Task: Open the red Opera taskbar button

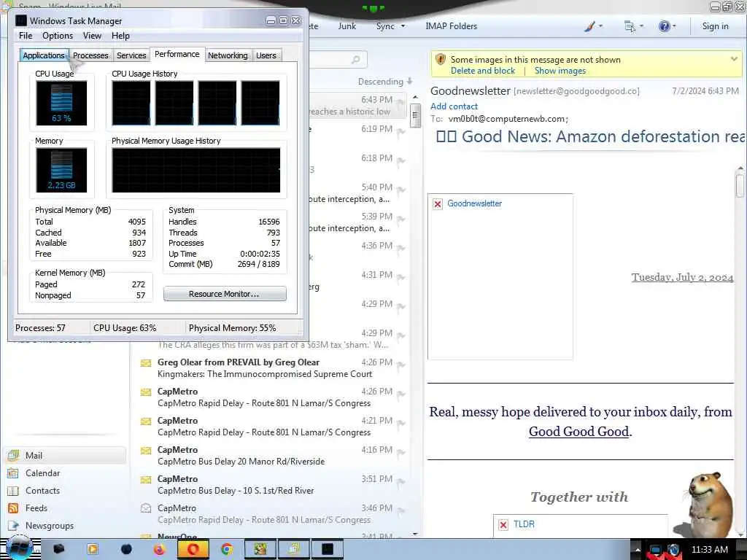Action: [193, 550]
